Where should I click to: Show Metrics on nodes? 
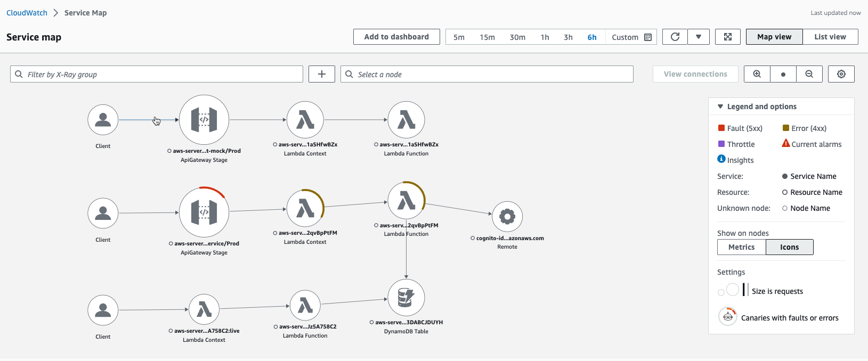point(742,247)
